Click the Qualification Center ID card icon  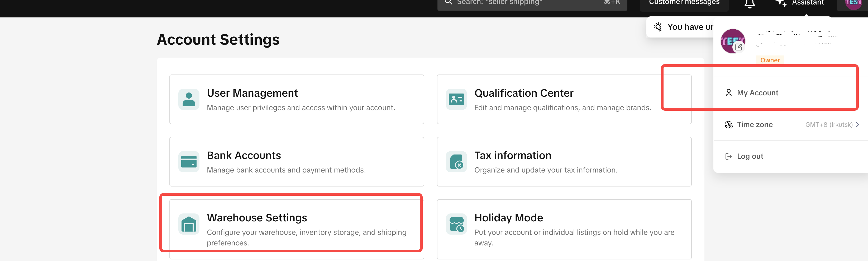pos(456,100)
